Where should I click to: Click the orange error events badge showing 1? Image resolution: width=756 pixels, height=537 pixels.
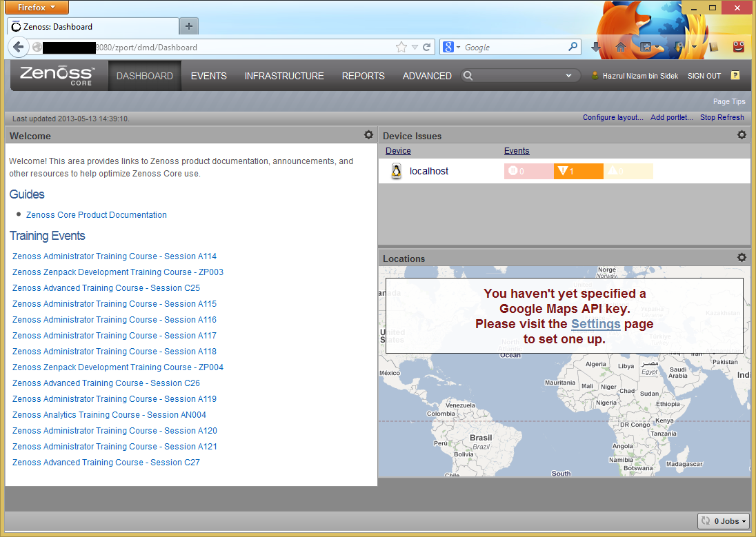tap(579, 171)
